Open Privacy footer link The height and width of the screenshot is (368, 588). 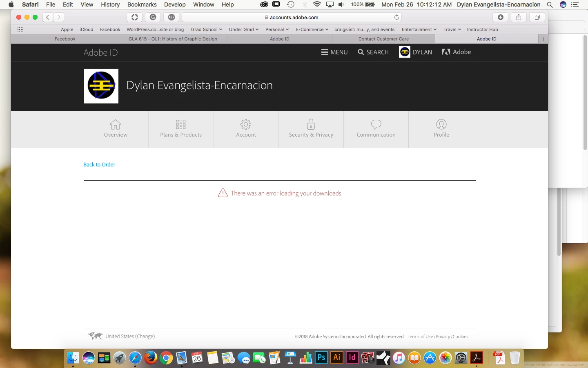[443, 337]
